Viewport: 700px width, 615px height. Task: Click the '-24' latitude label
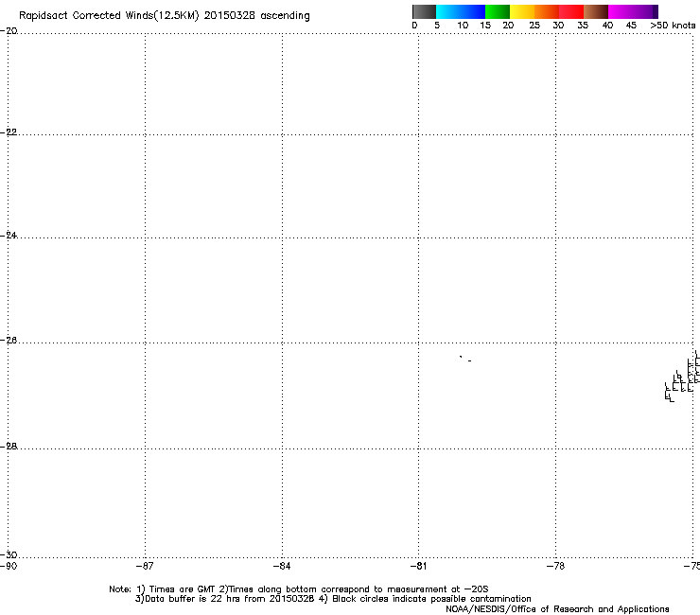point(9,235)
